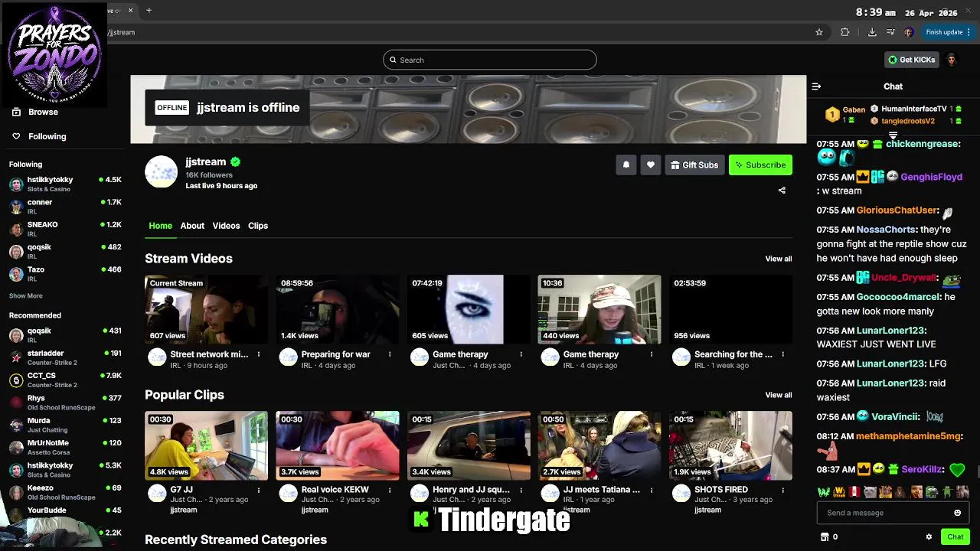Viewport: 980px width, 551px height.
Task: Open Murda channel in Recommended
Action: 65,425
